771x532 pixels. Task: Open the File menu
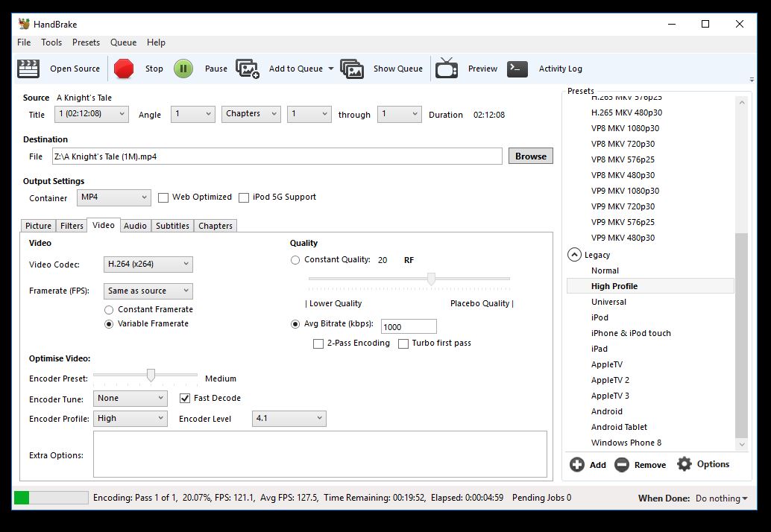click(24, 42)
